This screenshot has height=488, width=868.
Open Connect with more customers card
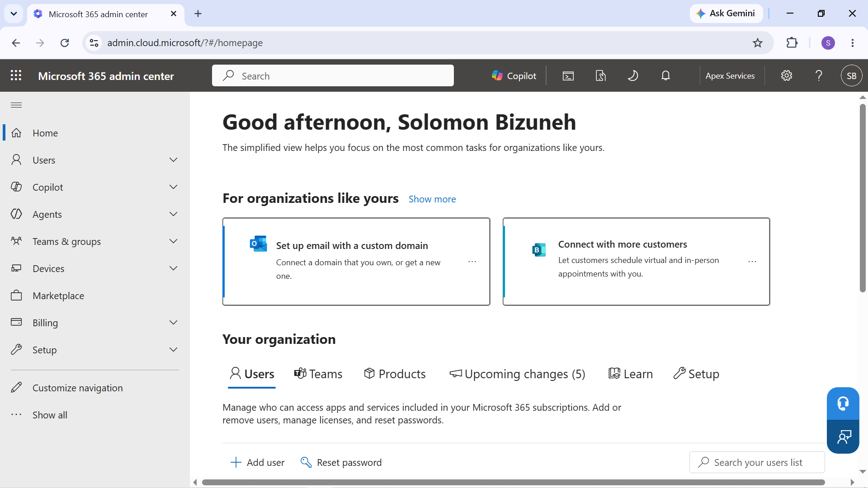point(637,262)
